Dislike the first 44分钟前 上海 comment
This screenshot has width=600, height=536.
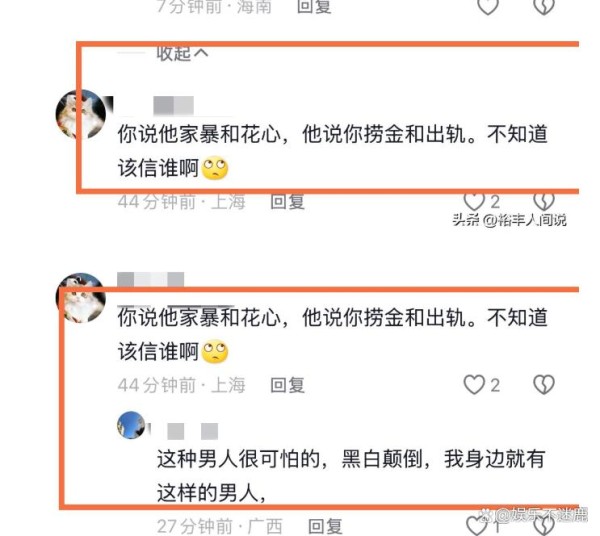point(544,201)
